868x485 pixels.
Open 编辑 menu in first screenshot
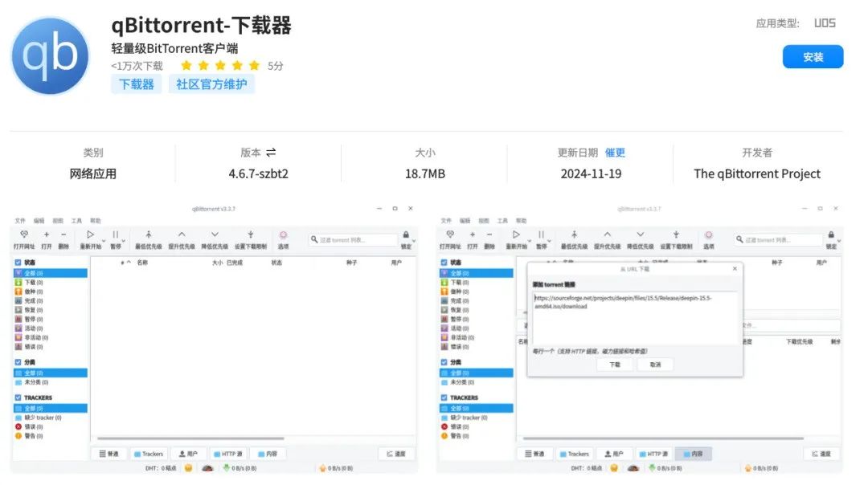tap(39, 221)
